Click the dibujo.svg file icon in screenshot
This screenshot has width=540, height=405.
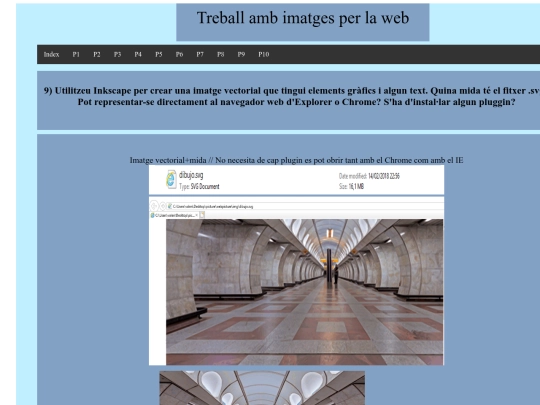[x=171, y=179]
